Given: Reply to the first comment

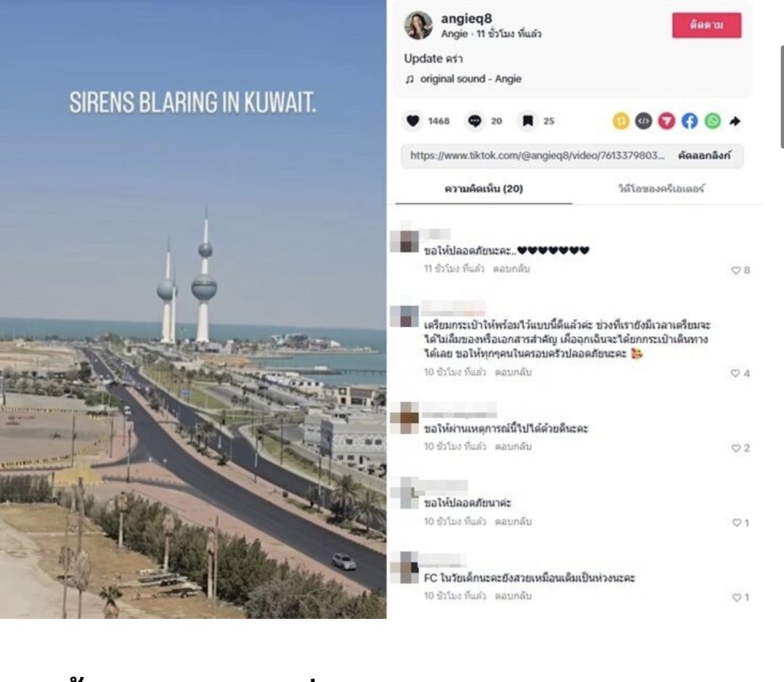Looking at the screenshot, I should 511,268.
